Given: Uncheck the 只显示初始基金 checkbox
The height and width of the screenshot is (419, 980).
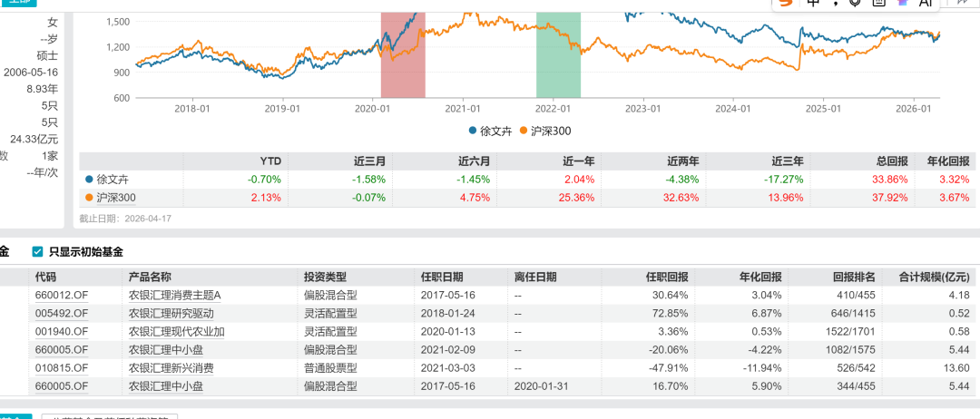Looking at the screenshot, I should [x=38, y=252].
